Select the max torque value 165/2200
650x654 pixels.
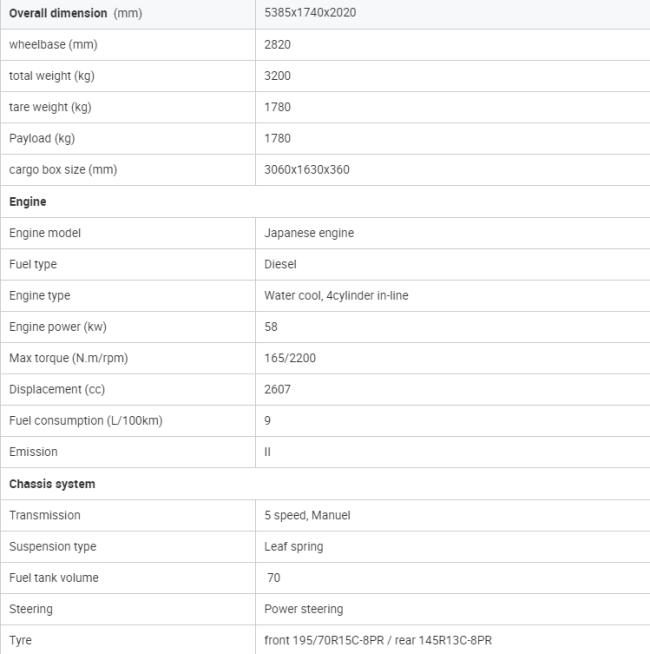coord(290,358)
